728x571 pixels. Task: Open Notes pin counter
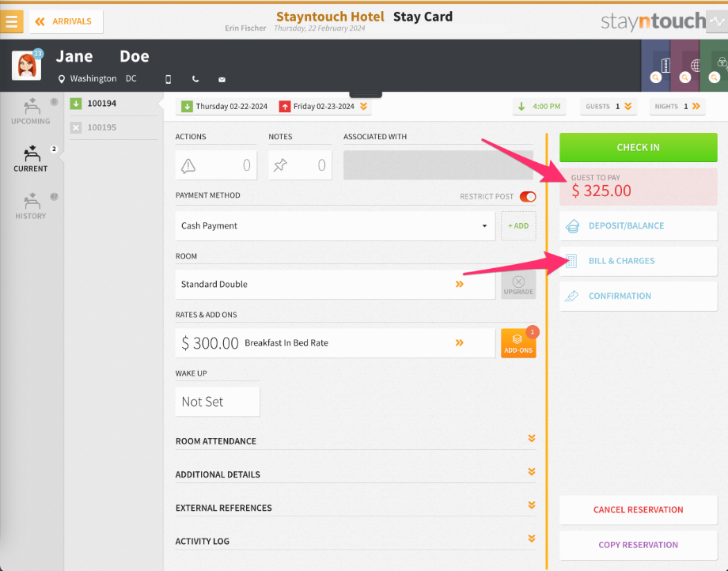tap(300, 165)
